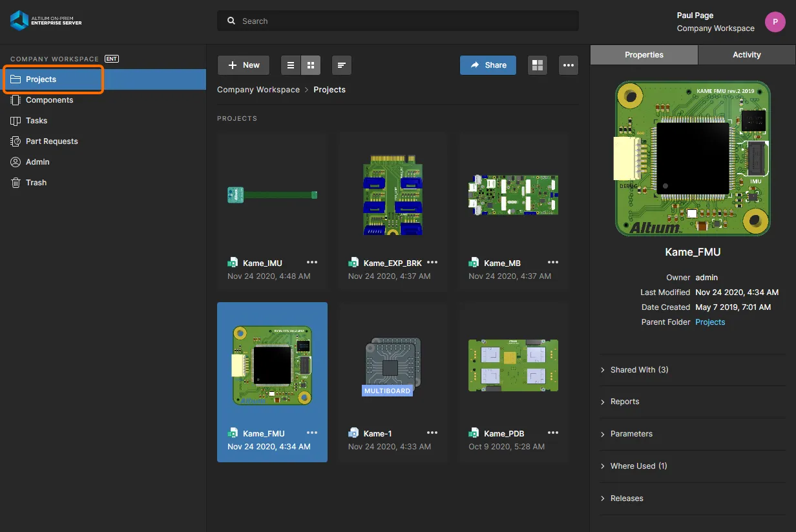This screenshot has height=532, width=796.
Task: Open the Kame_FMU card's more options menu
Action: (x=312, y=433)
